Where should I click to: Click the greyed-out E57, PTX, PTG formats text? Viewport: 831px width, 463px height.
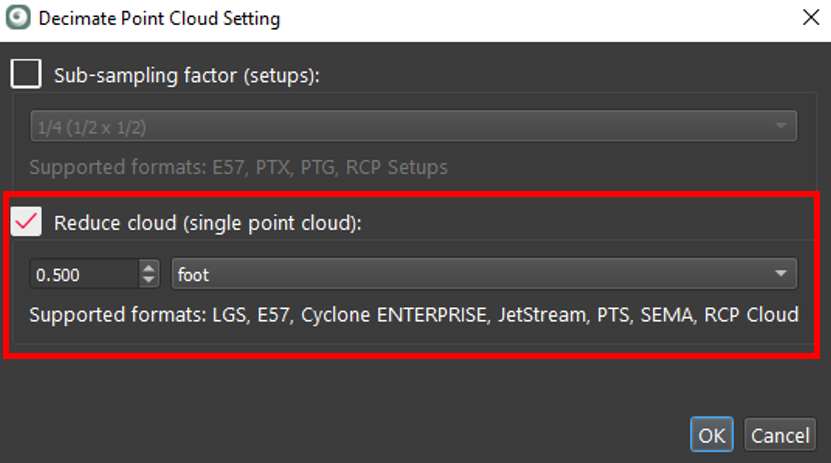(238, 167)
